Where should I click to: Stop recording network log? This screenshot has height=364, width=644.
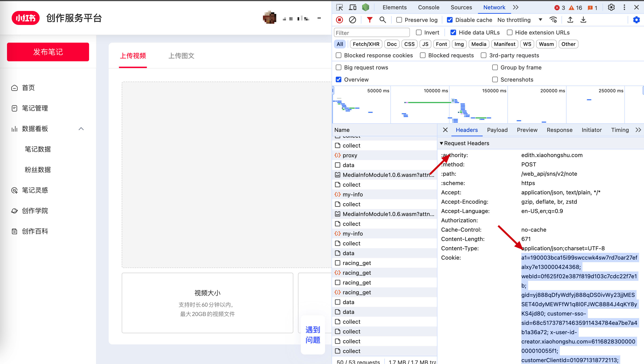click(339, 20)
